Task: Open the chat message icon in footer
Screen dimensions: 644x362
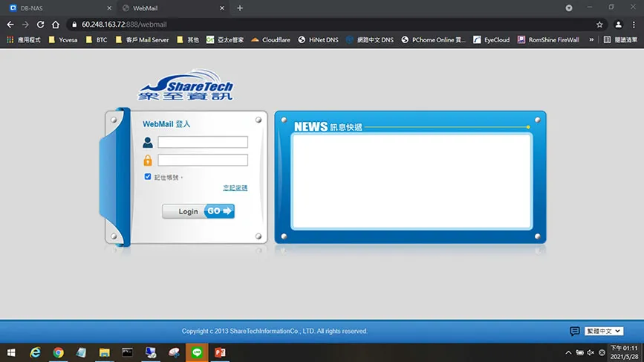Action: [x=575, y=331]
